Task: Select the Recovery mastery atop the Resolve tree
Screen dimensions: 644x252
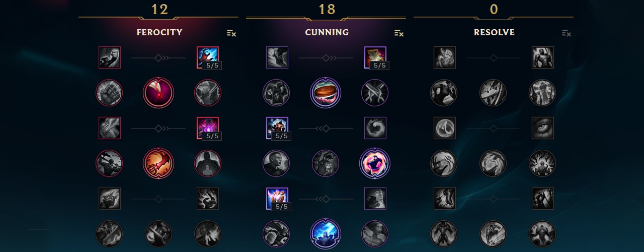Action: click(445, 57)
